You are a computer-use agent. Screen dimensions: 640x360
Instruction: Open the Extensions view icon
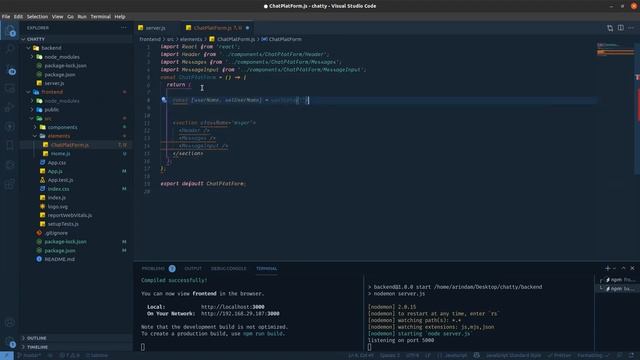pos(10,184)
